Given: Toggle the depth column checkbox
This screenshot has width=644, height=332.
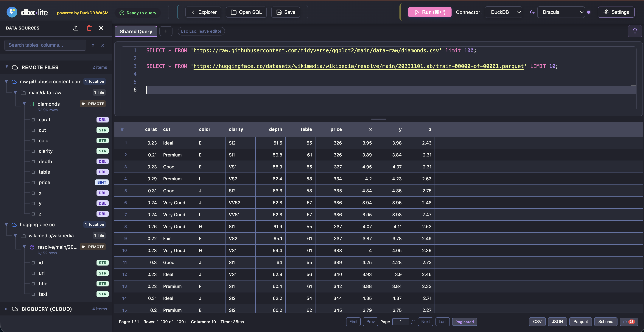Looking at the screenshot, I should [x=33, y=162].
